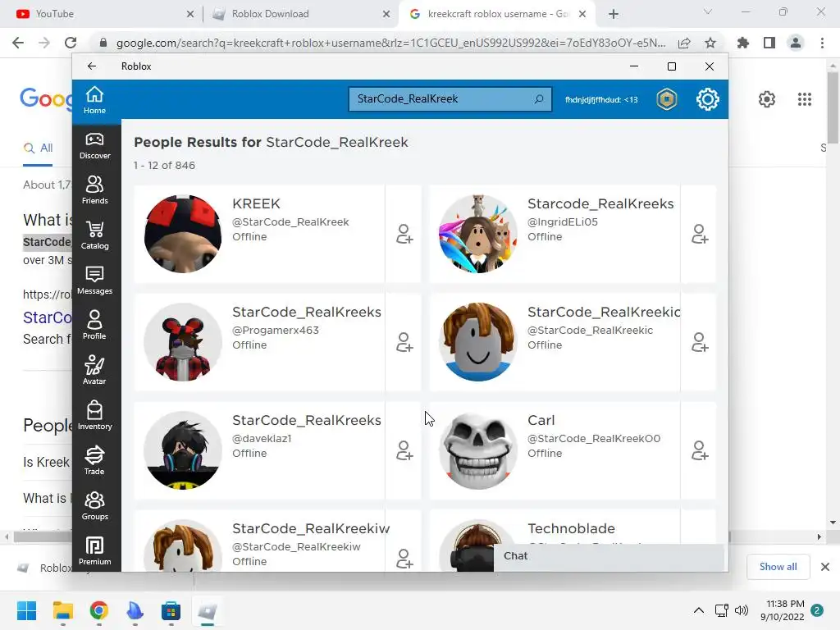This screenshot has width=840, height=630.
Task: Click the Robux coin icon
Action: tap(666, 99)
